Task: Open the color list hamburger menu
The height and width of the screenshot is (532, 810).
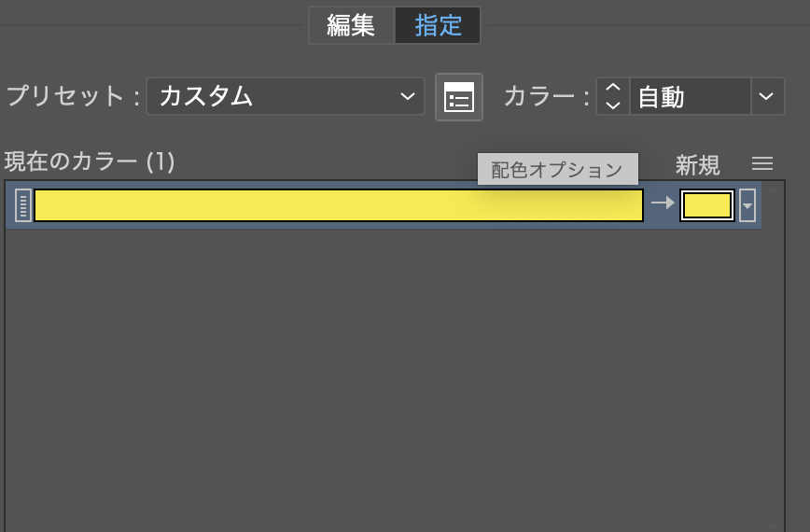Action: (762, 164)
